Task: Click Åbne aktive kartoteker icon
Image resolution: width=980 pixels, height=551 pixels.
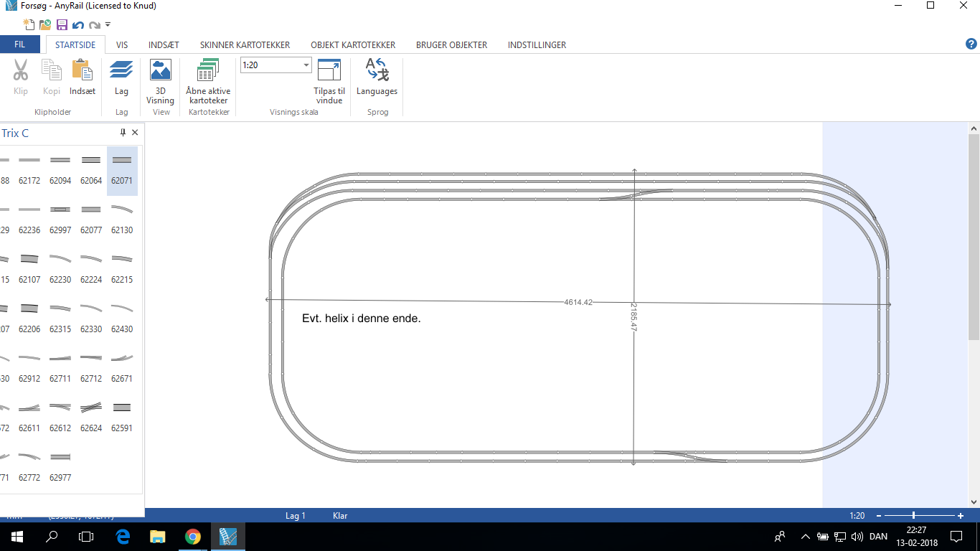Action: click(208, 70)
